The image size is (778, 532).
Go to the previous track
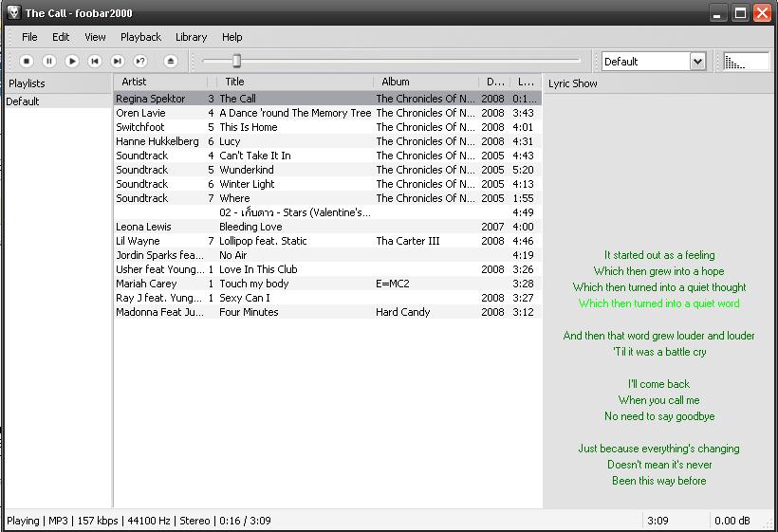[x=95, y=61]
